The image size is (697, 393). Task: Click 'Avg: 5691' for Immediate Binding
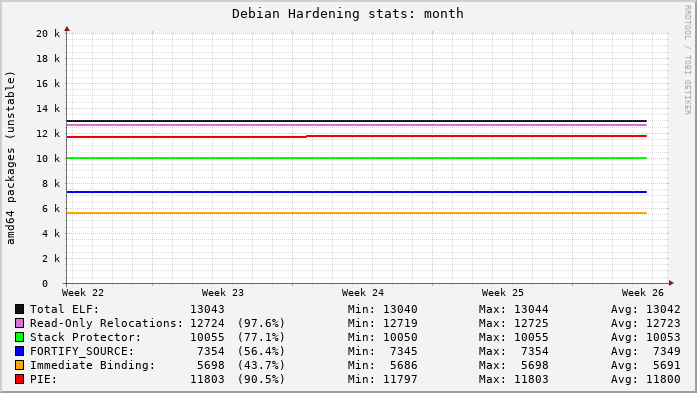645,365
